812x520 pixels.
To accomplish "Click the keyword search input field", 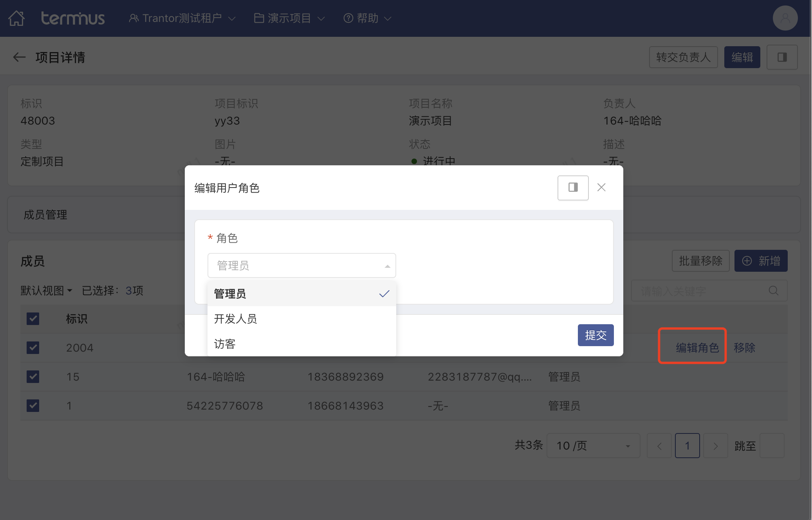I will click(709, 291).
